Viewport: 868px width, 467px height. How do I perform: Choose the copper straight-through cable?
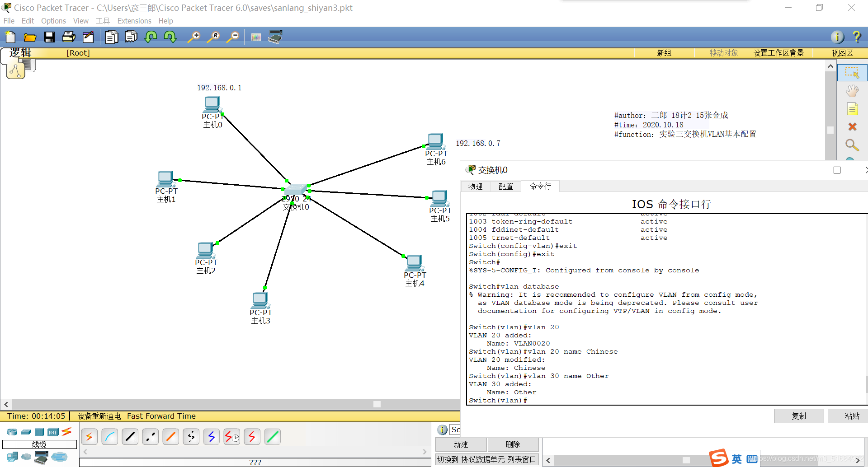[130, 437]
